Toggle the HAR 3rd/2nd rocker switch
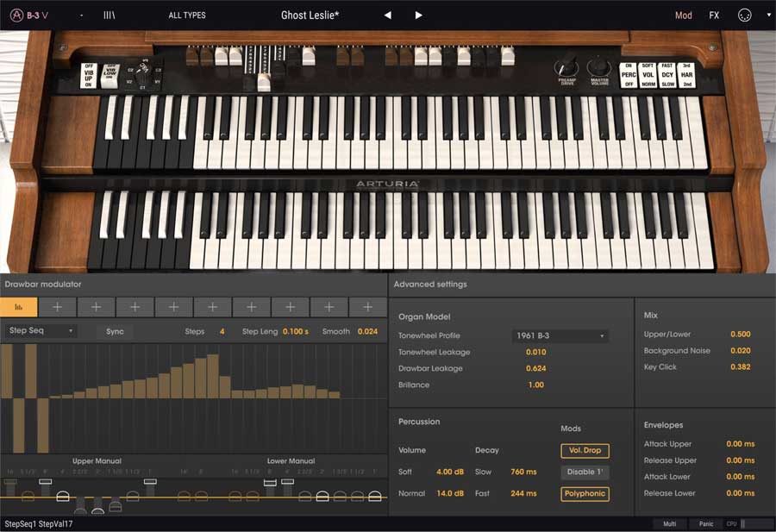Viewport: 776px width, 532px height. [686, 75]
